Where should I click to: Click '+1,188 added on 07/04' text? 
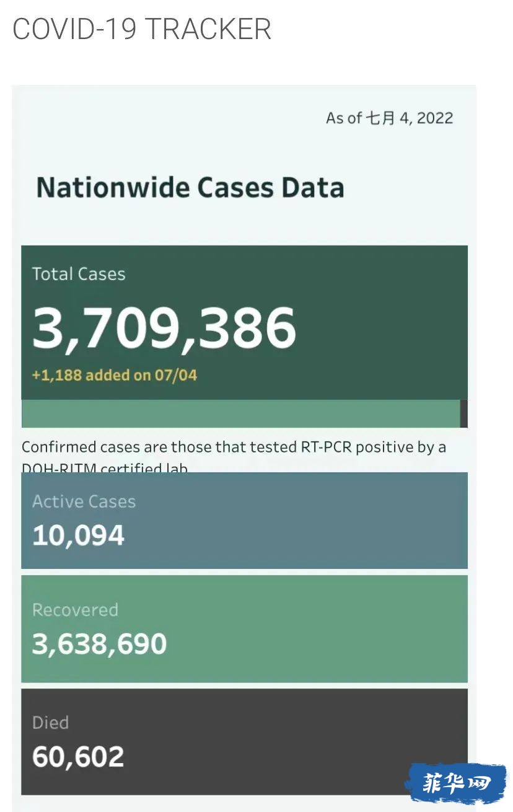coord(115,375)
